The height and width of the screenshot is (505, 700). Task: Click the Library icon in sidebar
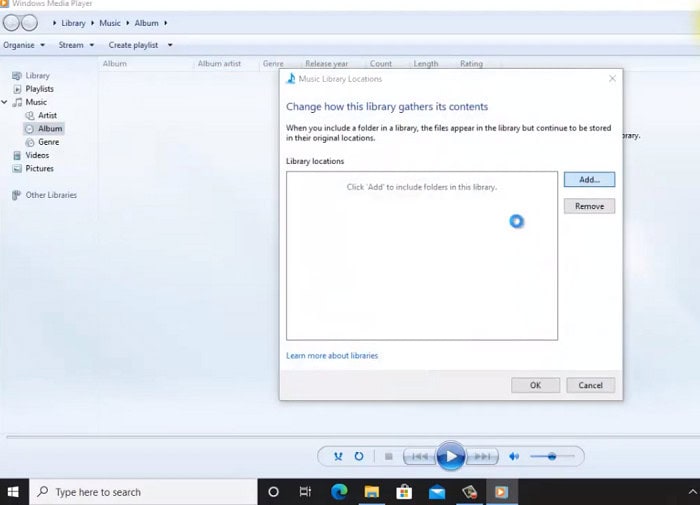(17, 75)
